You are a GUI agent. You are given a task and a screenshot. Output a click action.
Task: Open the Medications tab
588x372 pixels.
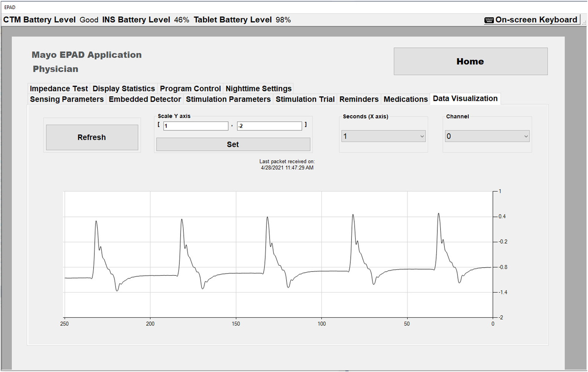point(406,99)
